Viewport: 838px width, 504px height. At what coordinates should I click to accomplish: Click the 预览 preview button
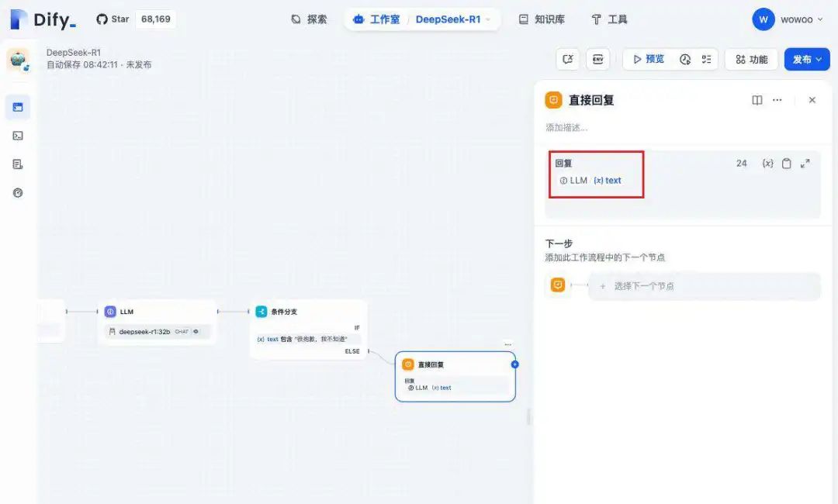[648, 59]
